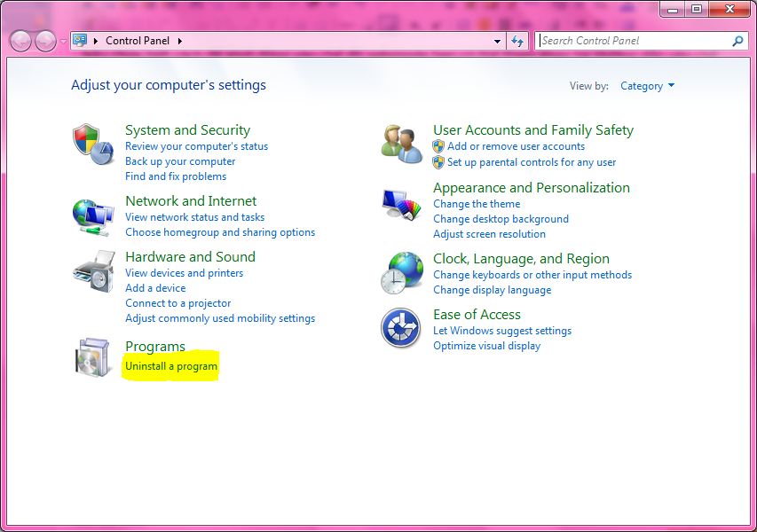757x532 pixels.
Task: Open the Appearance and Personalization monitor icon
Action: click(x=401, y=205)
